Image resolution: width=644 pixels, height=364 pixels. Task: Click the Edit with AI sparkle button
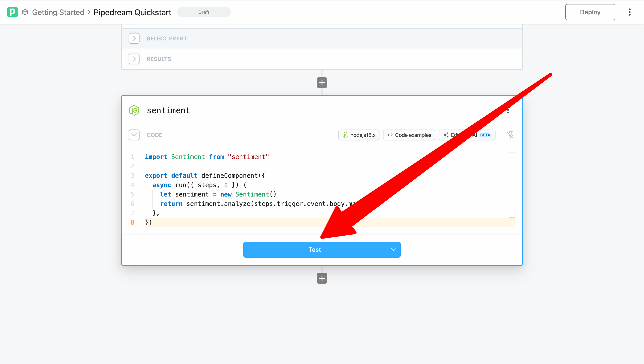(446, 135)
